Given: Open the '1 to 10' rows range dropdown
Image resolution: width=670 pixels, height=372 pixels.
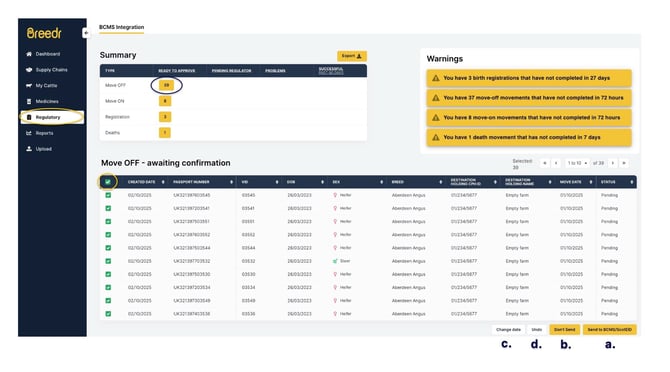Looking at the screenshot, I should pos(577,163).
